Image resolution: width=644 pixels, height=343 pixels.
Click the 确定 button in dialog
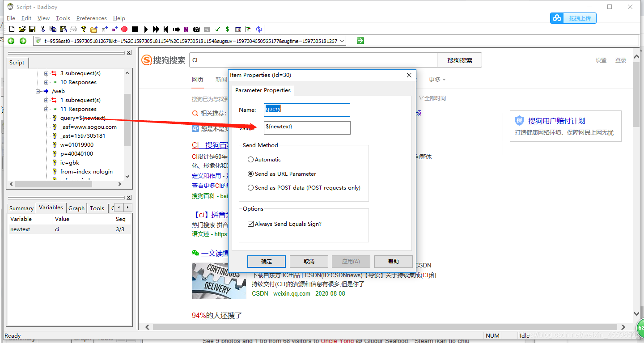pos(267,261)
